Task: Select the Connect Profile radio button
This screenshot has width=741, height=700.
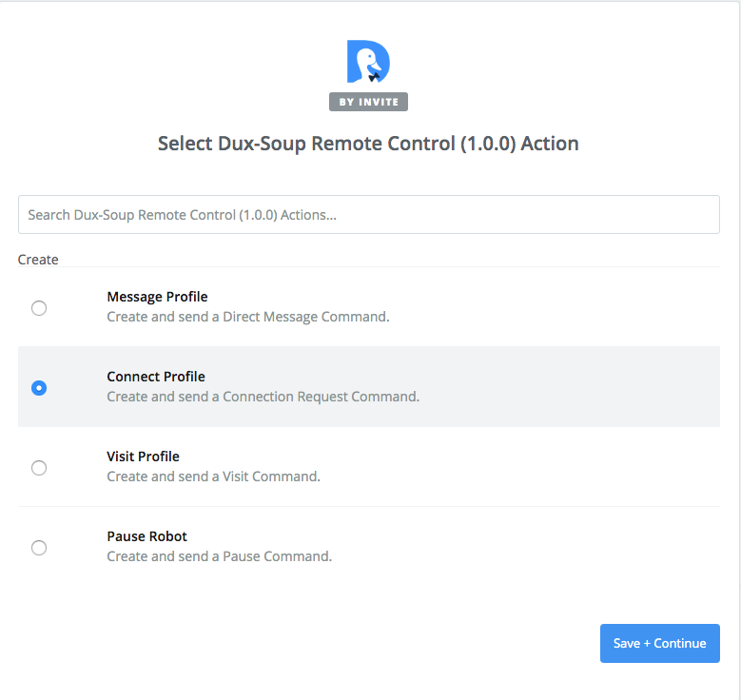Action: coord(39,388)
